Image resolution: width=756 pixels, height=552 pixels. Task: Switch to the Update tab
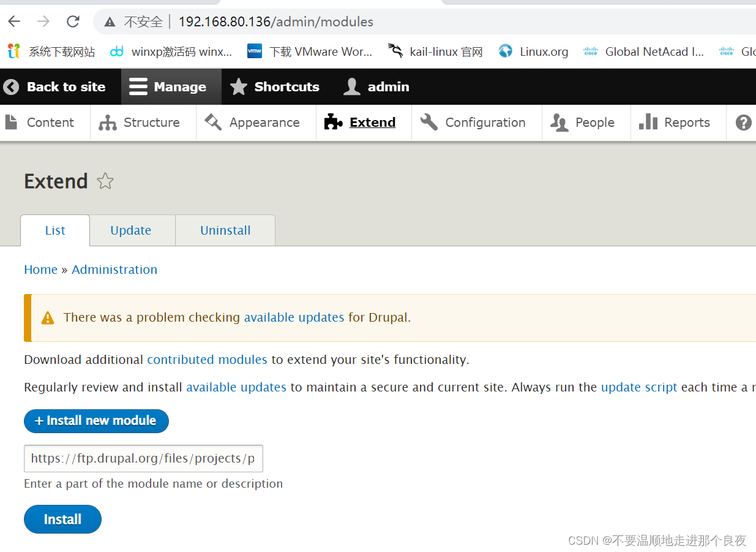131,230
